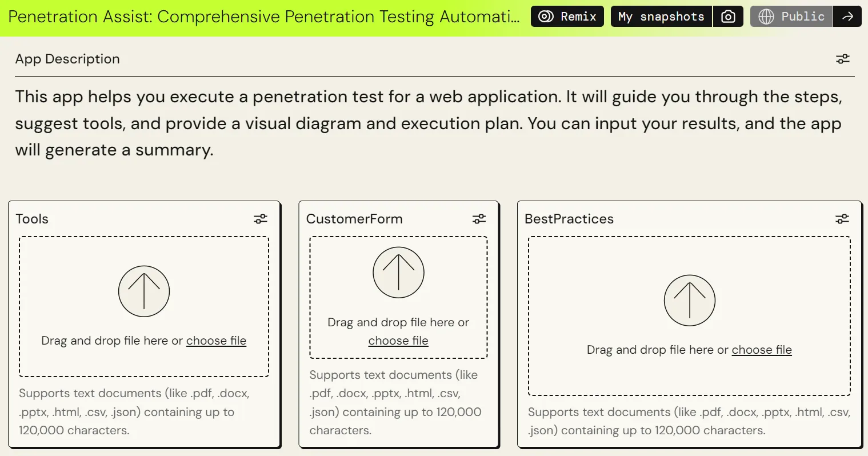This screenshot has height=456, width=868.
Task: Open My snapshots
Action: [661, 17]
